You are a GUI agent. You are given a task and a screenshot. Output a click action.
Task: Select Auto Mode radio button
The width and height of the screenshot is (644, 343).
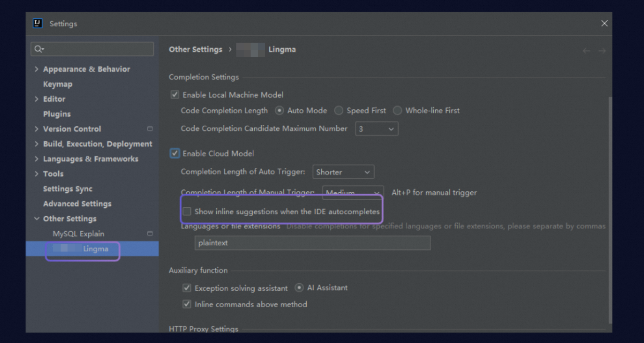coord(279,111)
